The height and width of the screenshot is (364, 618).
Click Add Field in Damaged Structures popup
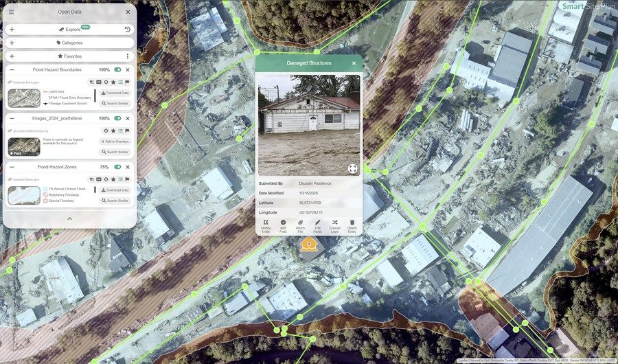point(283,226)
